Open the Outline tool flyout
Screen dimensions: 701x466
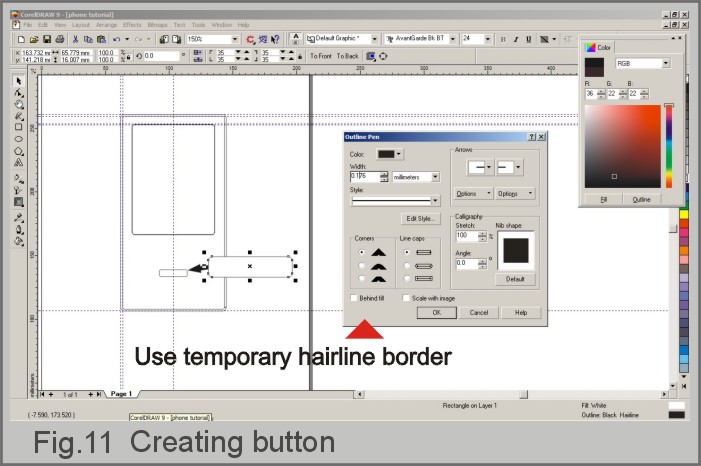(x=18, y=229)
